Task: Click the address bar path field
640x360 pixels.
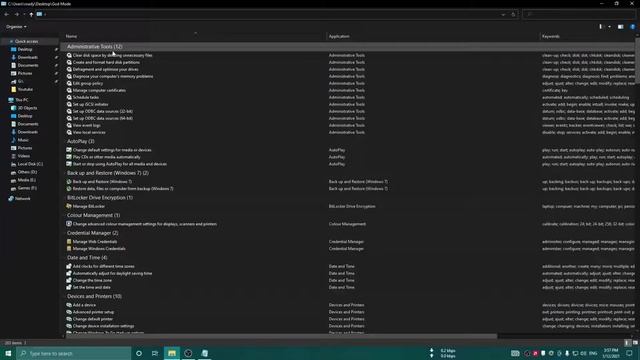Action: (269, 14)
